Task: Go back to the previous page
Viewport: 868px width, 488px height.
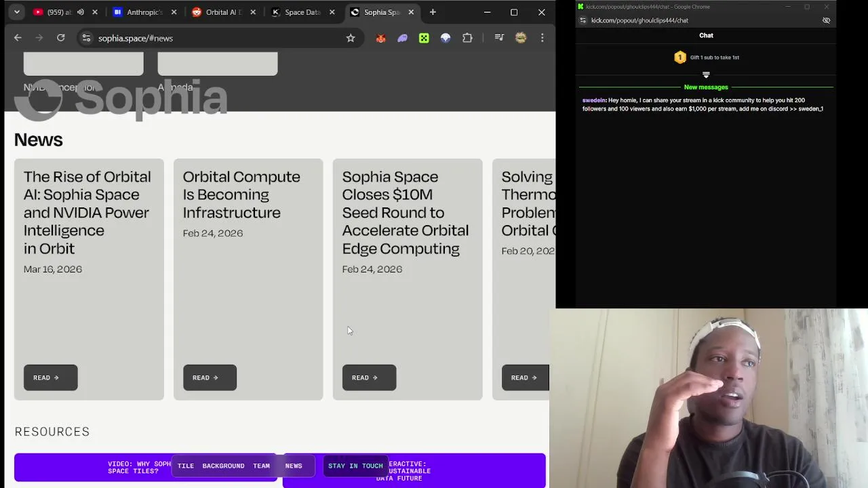Action: pos(18,38)
